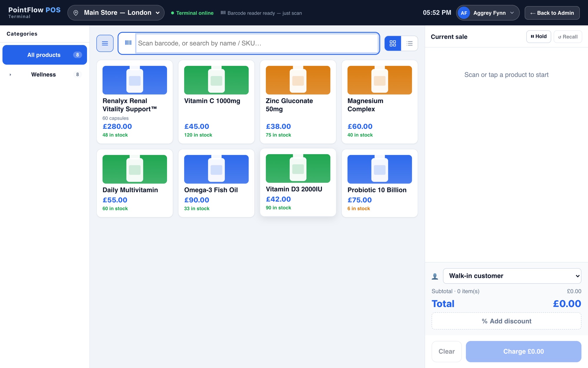Click the £90.00 Omega-3 price
The width and height of the screenshot is (588, 368).
click(197, 200)
